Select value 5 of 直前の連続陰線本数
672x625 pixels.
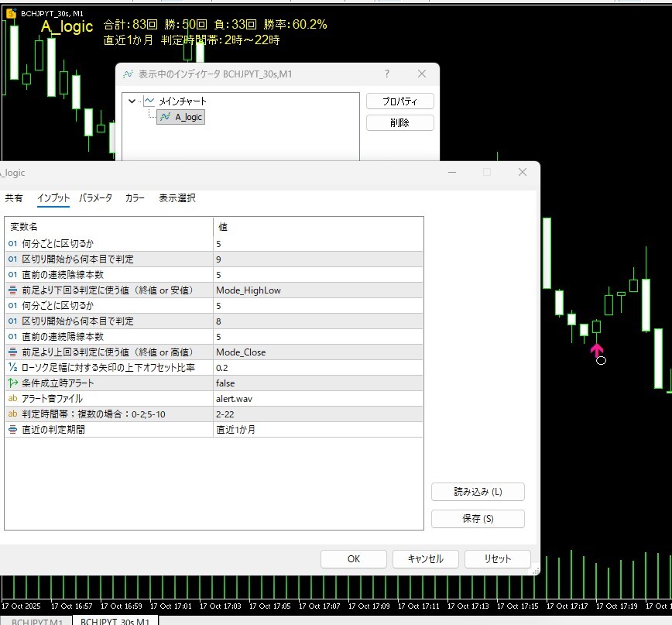tap(317, 275)
